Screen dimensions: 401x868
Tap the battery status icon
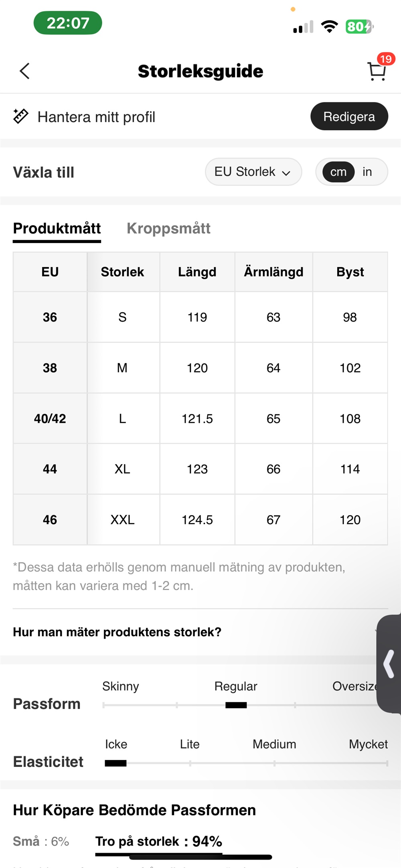359,27
